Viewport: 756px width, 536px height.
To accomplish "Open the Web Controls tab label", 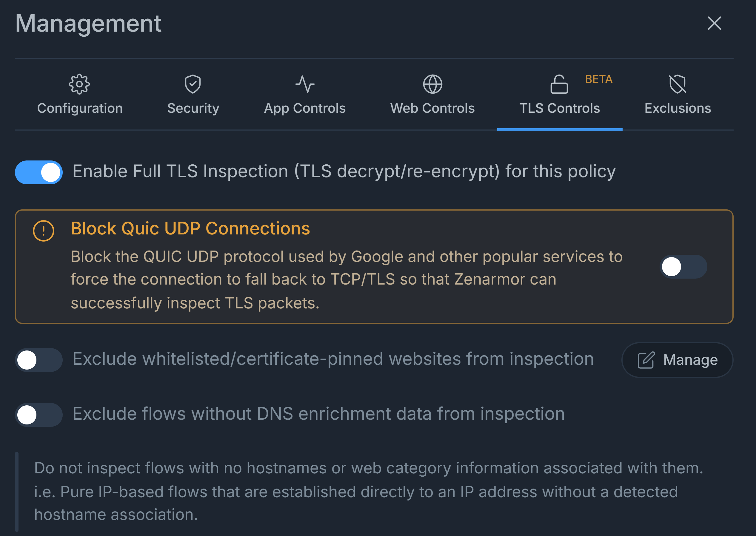I will coord(432,108).
